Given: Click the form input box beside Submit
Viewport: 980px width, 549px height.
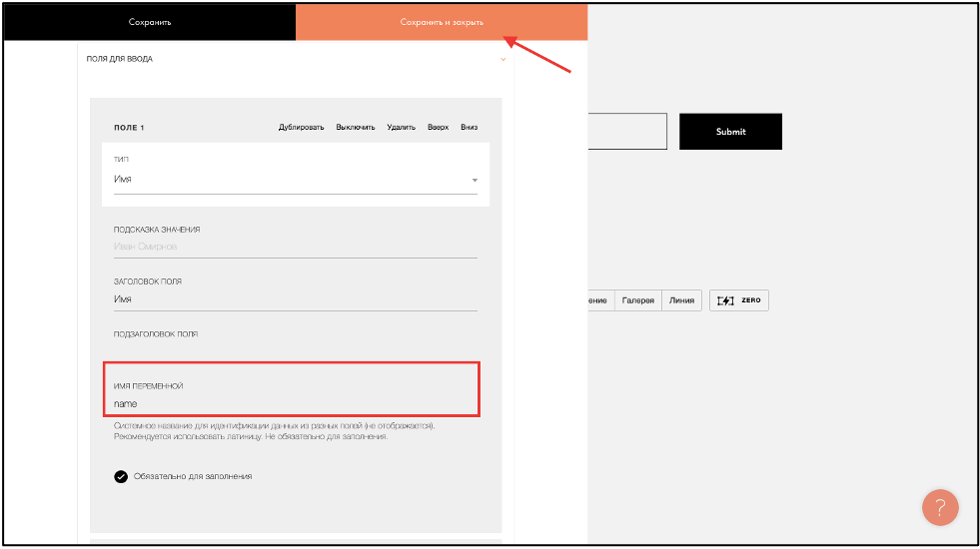Looking at the screenshot, I should [x=627, y=131].
